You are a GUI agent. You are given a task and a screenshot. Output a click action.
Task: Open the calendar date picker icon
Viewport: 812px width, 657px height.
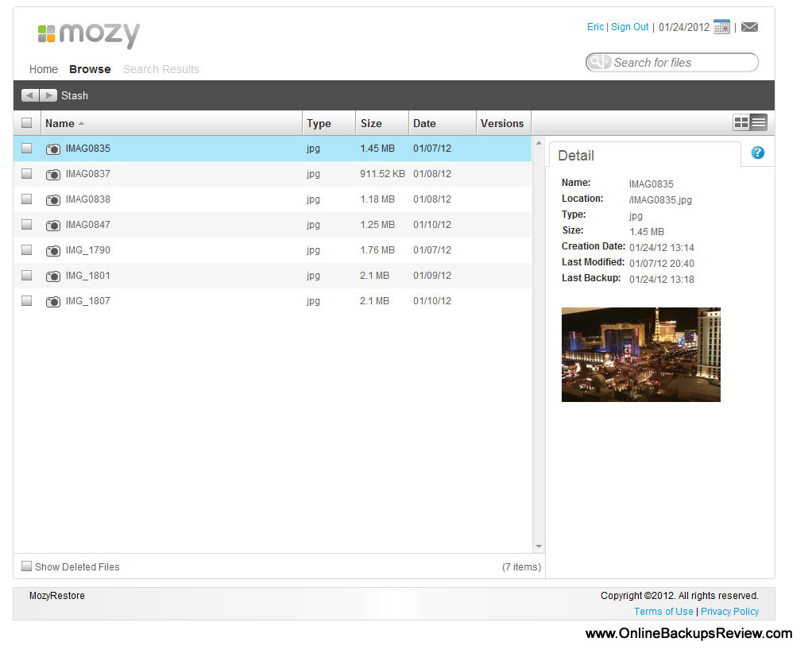coord(721,27)
